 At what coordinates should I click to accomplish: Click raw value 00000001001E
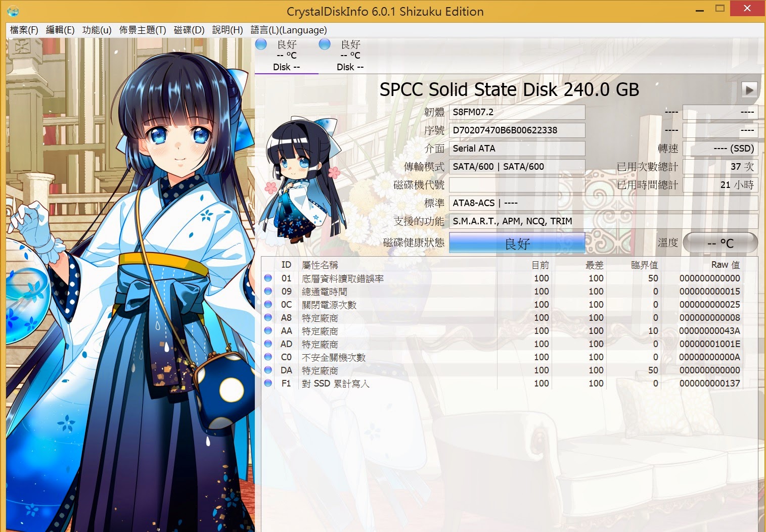(x=709, y=344)
